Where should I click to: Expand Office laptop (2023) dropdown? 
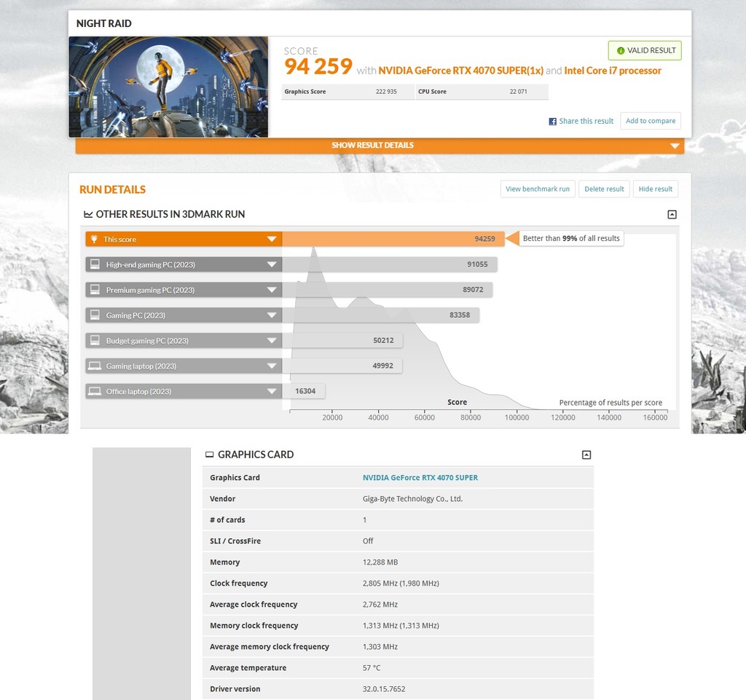tap(272, 391)
